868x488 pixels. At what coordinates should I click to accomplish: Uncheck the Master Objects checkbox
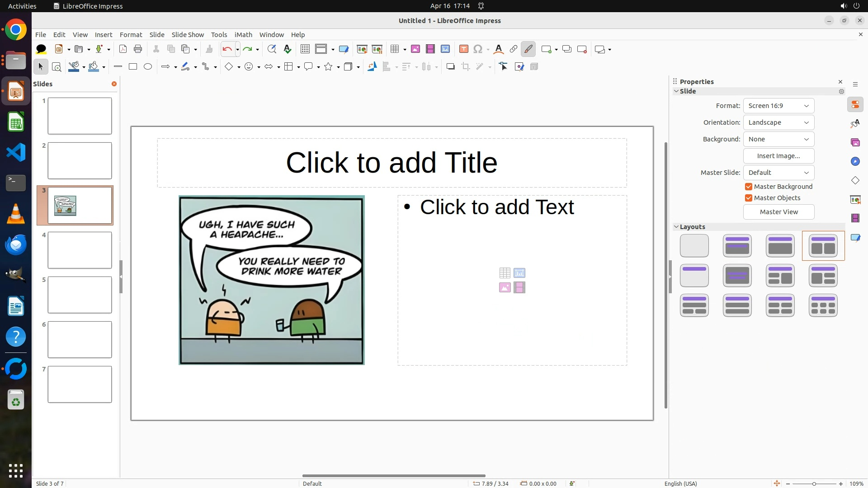point(749,198)
